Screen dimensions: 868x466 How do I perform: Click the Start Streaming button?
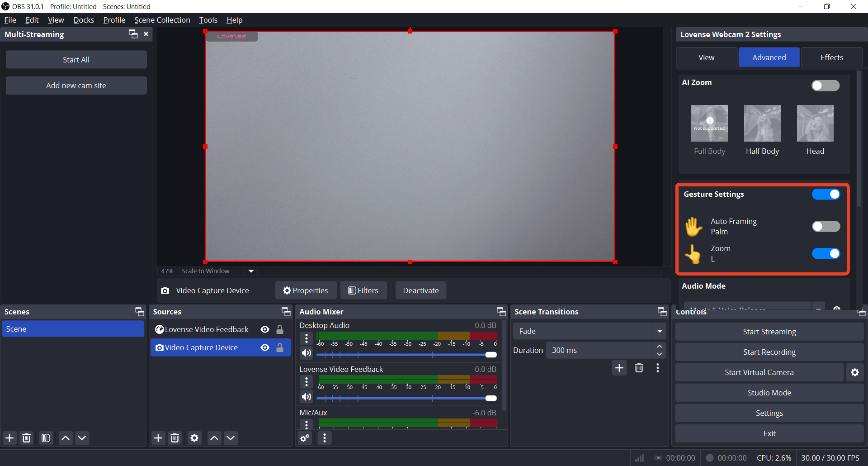click(769, 332)
